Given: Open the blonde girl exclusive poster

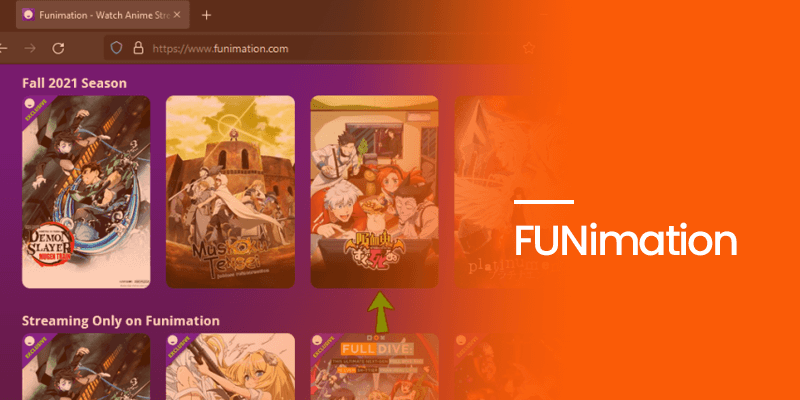Looking at the screenshot, I should pyautogui.click(x=231, y=366).
